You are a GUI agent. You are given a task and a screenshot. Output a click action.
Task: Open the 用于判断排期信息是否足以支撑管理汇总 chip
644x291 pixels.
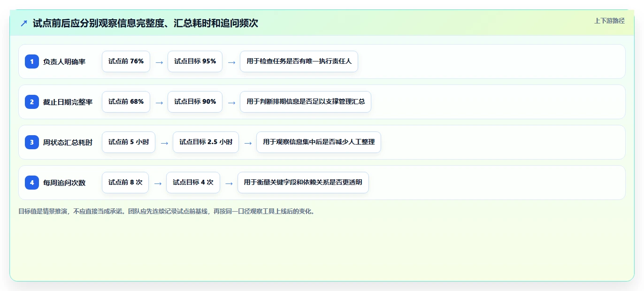coord(306,102)
